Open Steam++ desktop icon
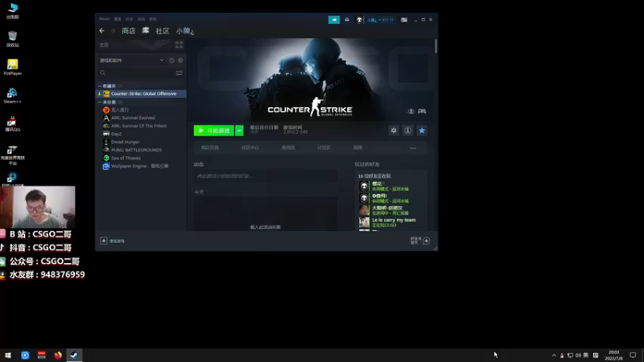Screen dimensions: 644x362 pyautogui.click(x=12, y=95)
